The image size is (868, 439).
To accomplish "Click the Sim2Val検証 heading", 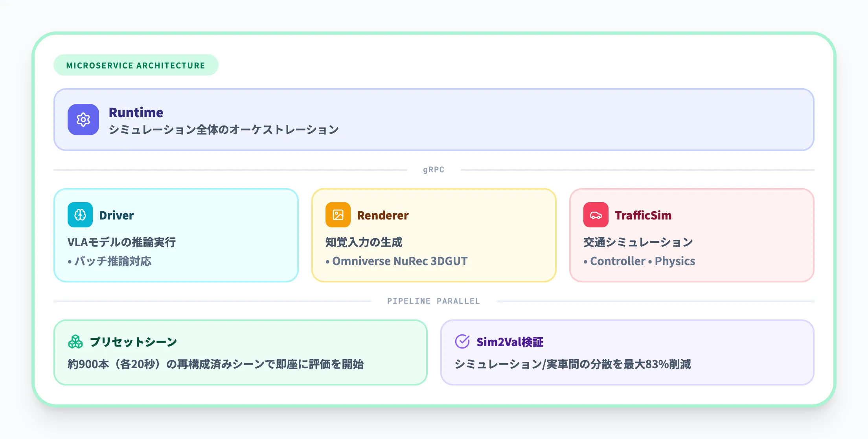I will click(x=509, y=342).
